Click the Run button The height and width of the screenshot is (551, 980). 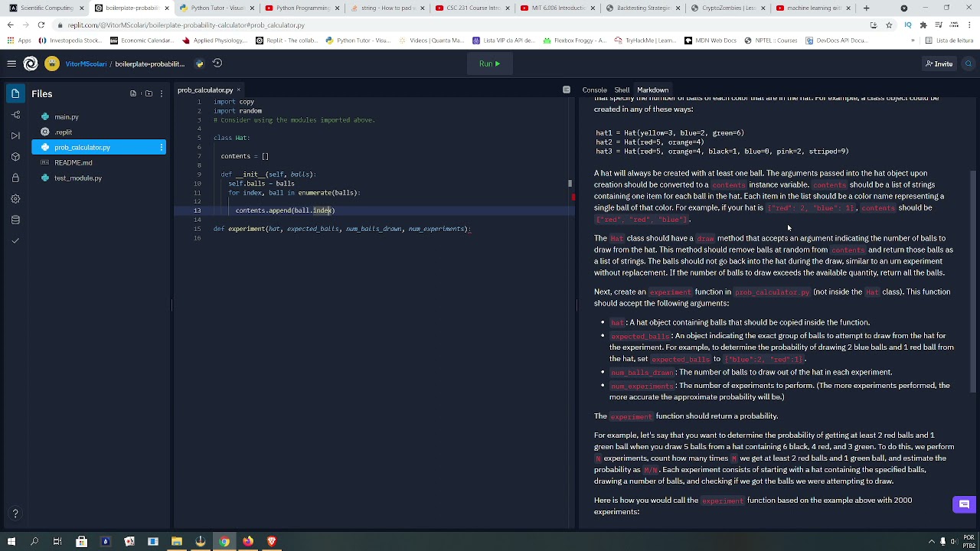point(489,64)
